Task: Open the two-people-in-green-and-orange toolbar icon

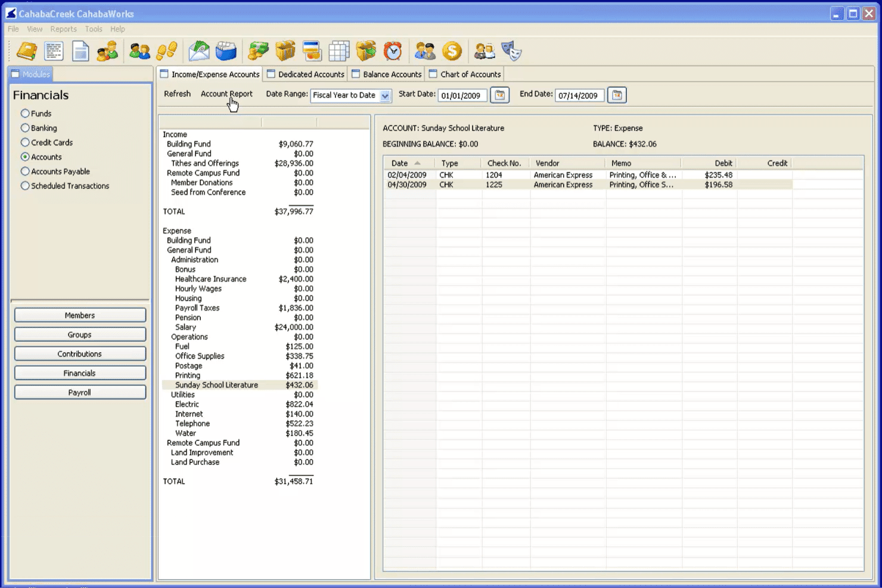Action: 107,51
